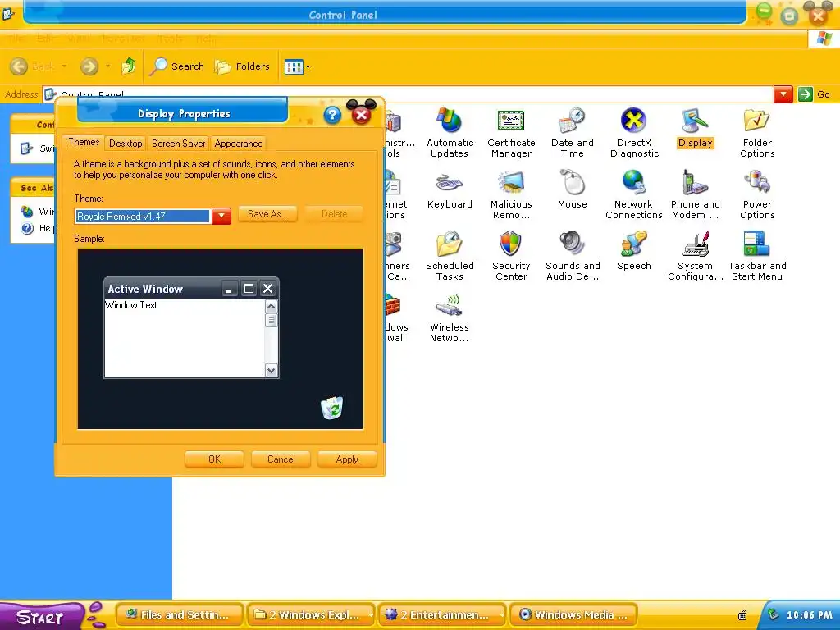Open the Malicious Removal tool icon
The width and height of the screenshot is (840, 630).
tap(511, 194)
